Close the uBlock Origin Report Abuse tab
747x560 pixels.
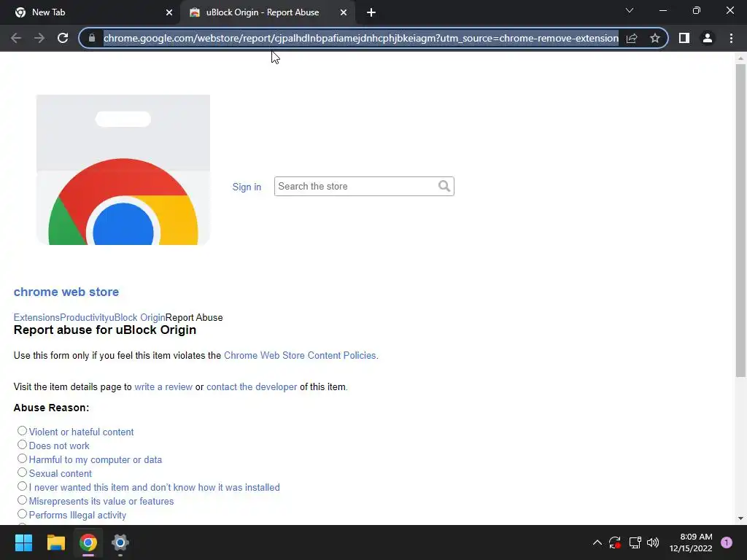(344, 12)
